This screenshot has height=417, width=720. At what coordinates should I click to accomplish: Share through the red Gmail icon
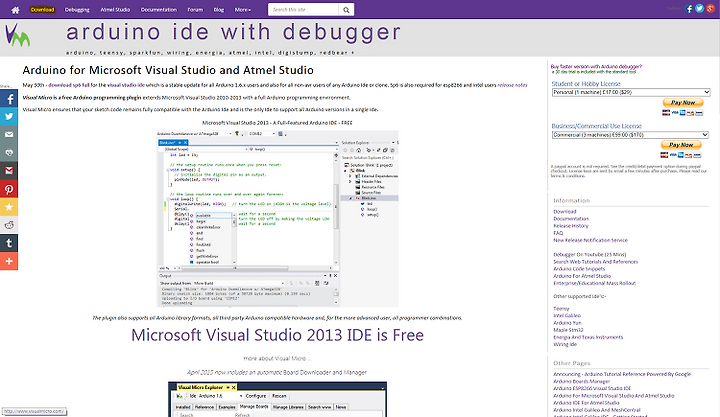click(x=9, y=171)
